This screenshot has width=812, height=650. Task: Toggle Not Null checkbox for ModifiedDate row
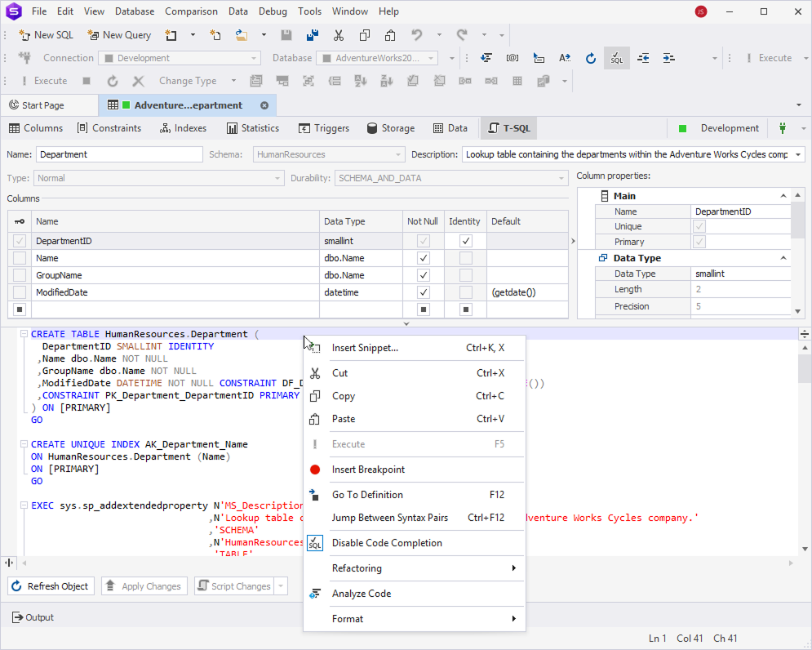click(423, 292)
